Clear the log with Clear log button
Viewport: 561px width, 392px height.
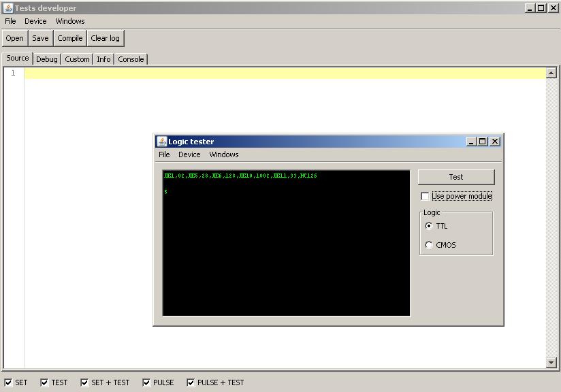[105, 39]
